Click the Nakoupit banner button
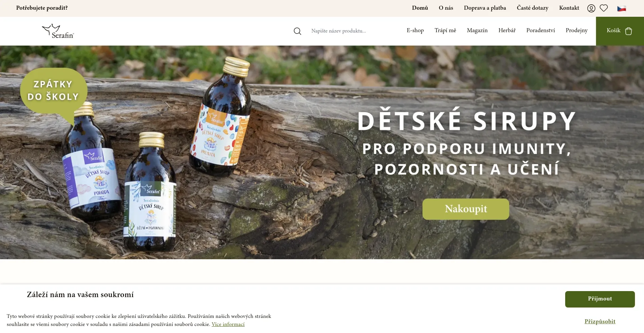Viewport: 644px width, 333px height. [466, 209]
